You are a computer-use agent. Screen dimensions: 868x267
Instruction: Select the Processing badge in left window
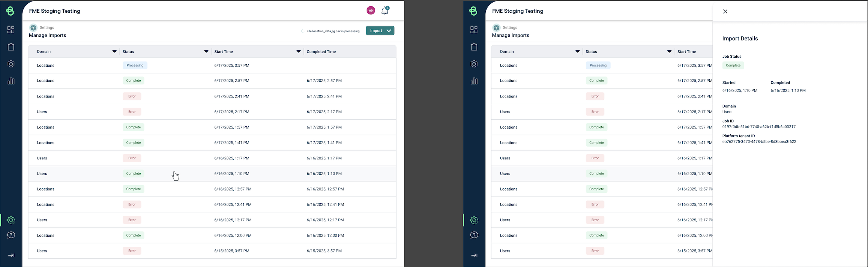click(135, 65)
